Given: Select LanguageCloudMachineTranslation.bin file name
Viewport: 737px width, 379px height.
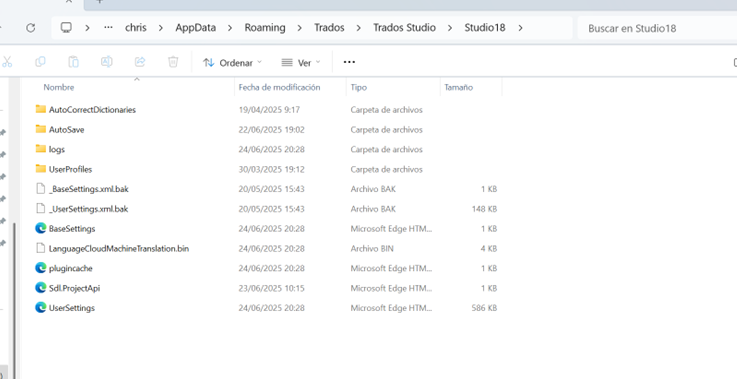Looking at the screenshot, I should tap(119, 248).
